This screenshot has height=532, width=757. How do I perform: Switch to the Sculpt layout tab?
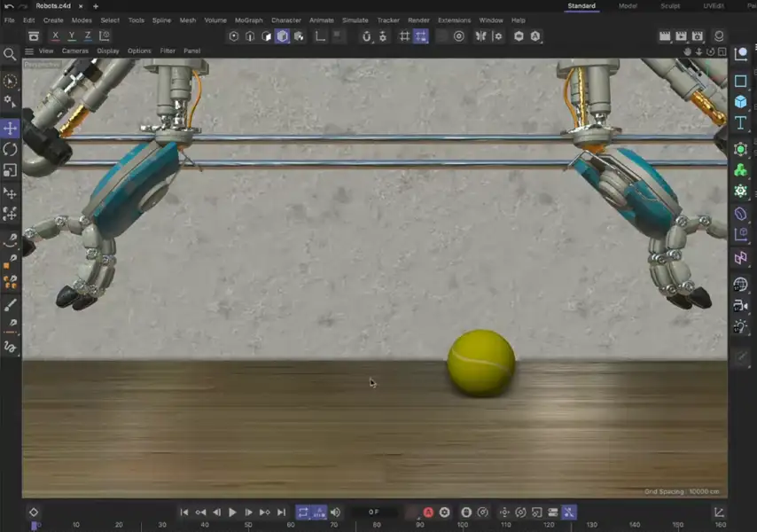(671, 6)
